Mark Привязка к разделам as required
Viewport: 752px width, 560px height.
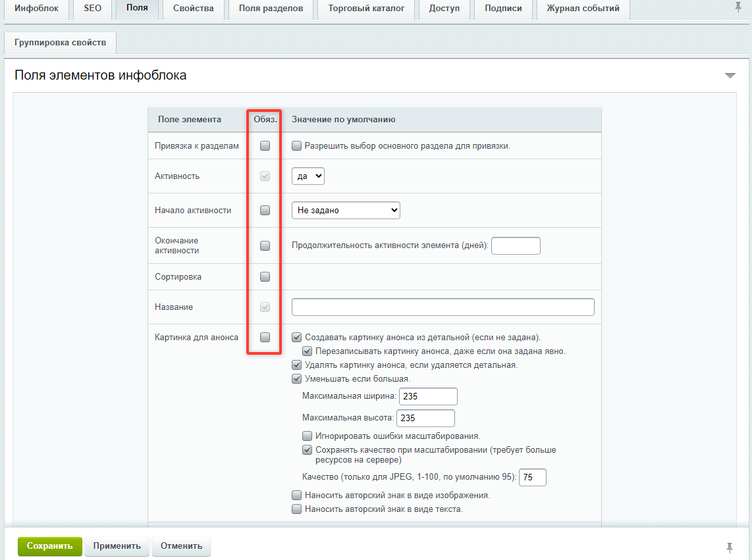(x=265, y=145)
